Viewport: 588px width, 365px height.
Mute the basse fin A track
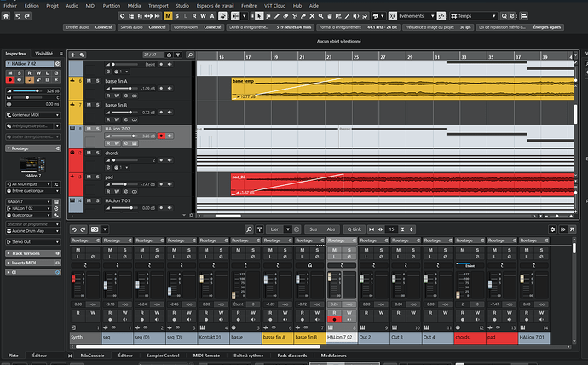pyautogui.click(x=89, y=81)
